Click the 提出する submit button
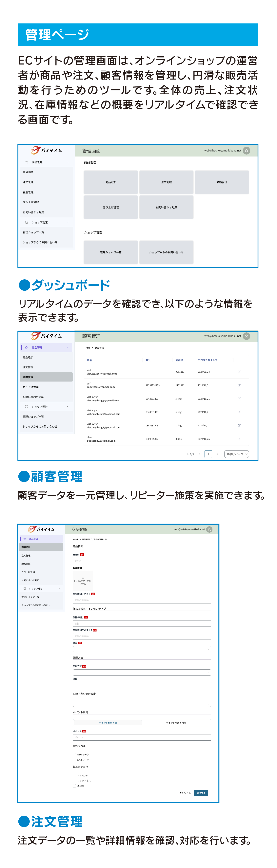The width and height of the screenshot is (277, 868). coord(201,793)
